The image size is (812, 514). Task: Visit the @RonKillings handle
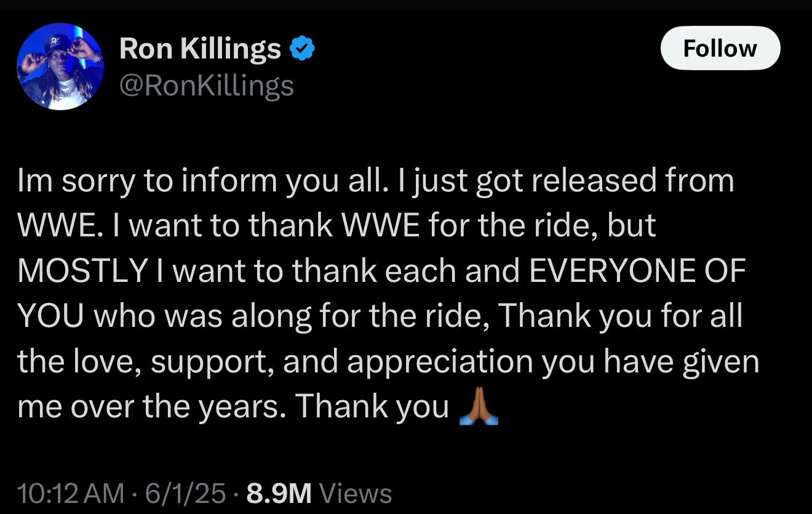[x=207, y=86]
